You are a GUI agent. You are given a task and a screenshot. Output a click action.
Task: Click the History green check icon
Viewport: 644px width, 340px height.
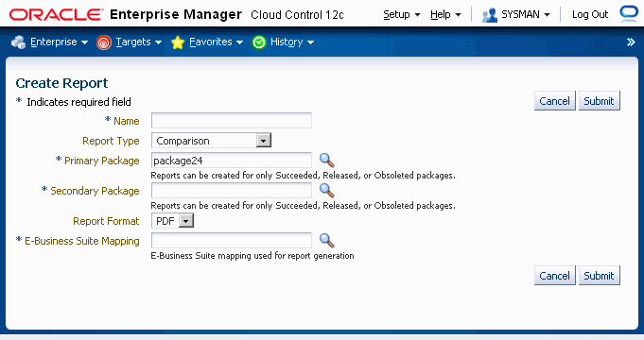point(259,42)
